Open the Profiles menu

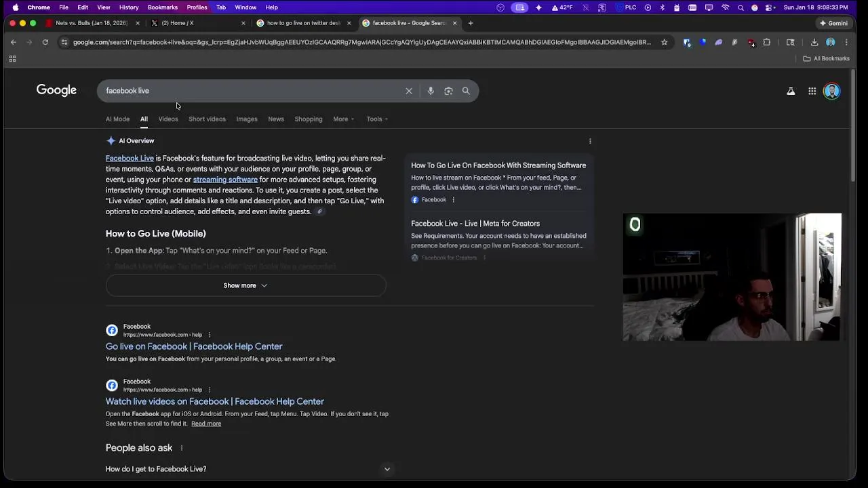coord(197,7)
